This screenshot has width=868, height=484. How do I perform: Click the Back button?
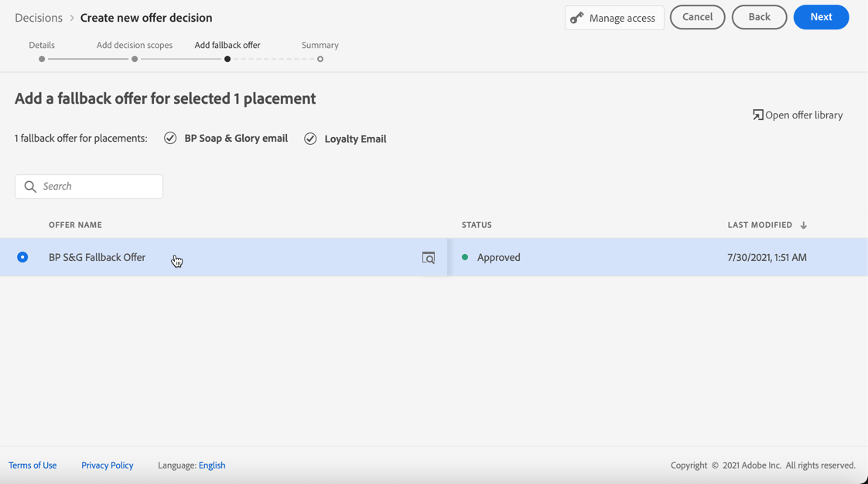pyautogui.click(x=759, y=17)
